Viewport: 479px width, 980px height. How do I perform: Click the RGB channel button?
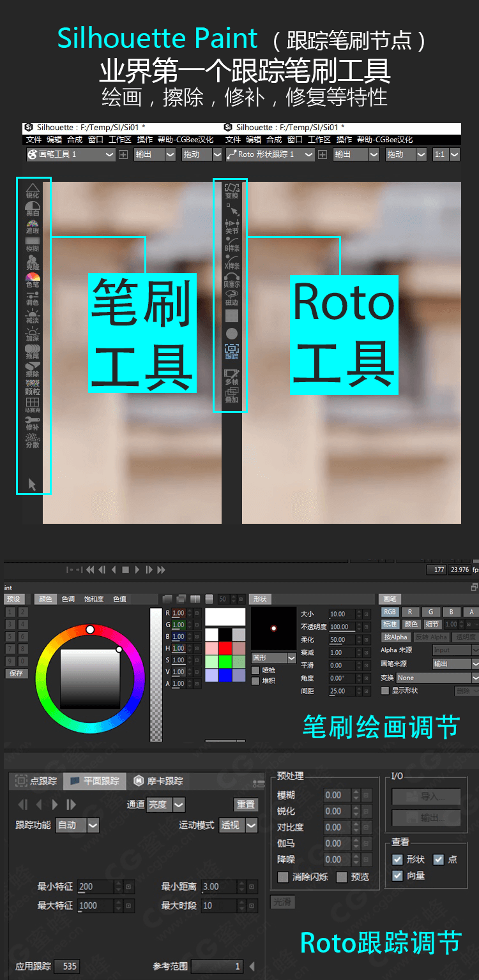point(390,612)
